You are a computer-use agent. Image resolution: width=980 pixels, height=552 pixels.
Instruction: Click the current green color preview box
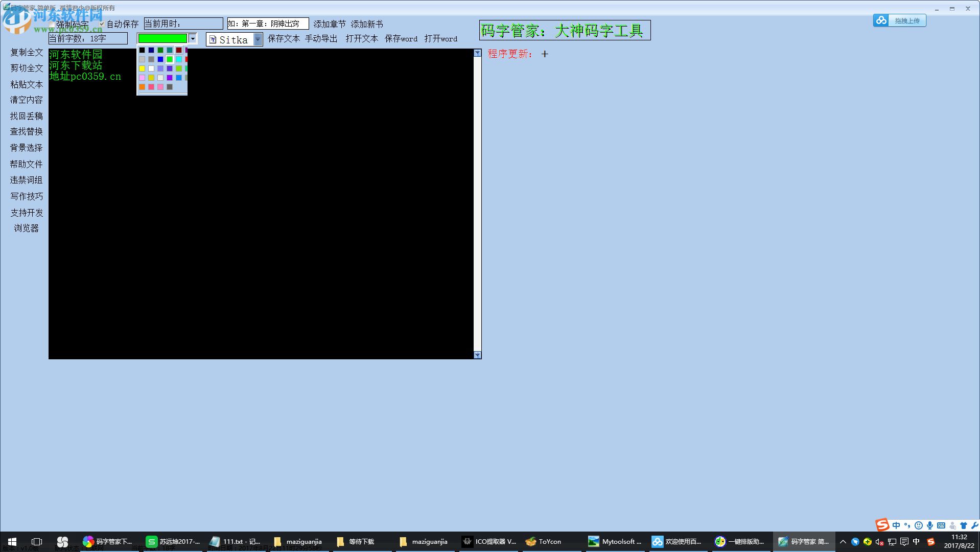tap(163, 38)
